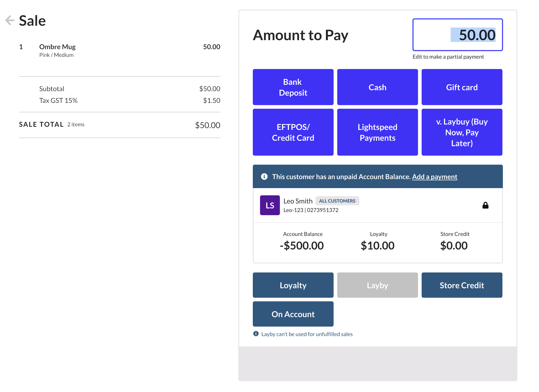Redeem Loyalty balance for this sale
This screenshot has width=539, height=392.
pyautogui.click(x=293, y=285)
